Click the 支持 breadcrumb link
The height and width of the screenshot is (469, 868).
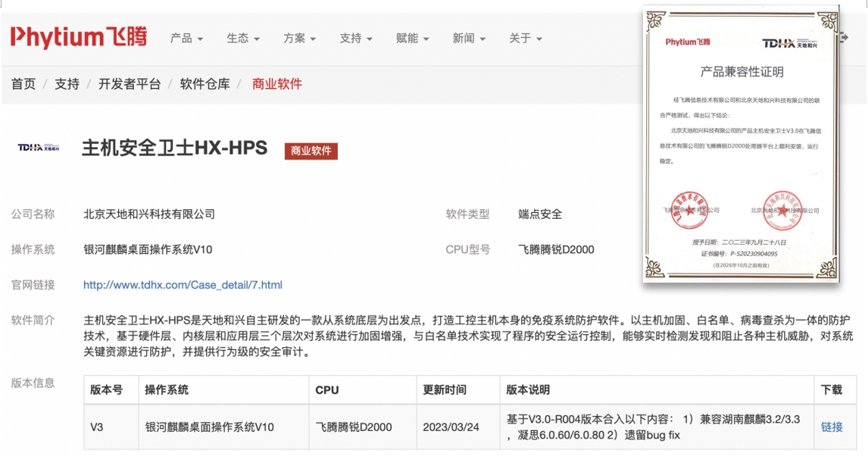[67, 84]
